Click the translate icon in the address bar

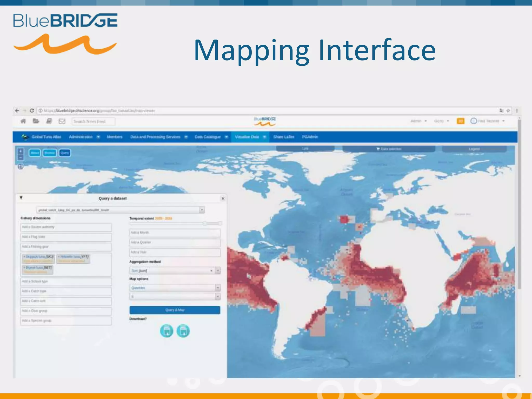(x=501, y=111)
